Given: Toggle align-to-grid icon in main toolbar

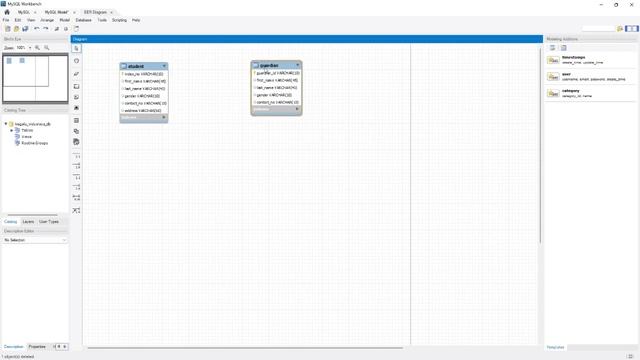Looking at the screenshot, I should coord(66,29).
